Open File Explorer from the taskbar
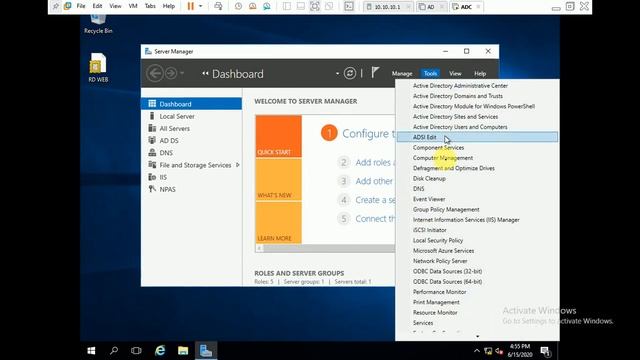This screenshot has height=360, width=640. 183,351
